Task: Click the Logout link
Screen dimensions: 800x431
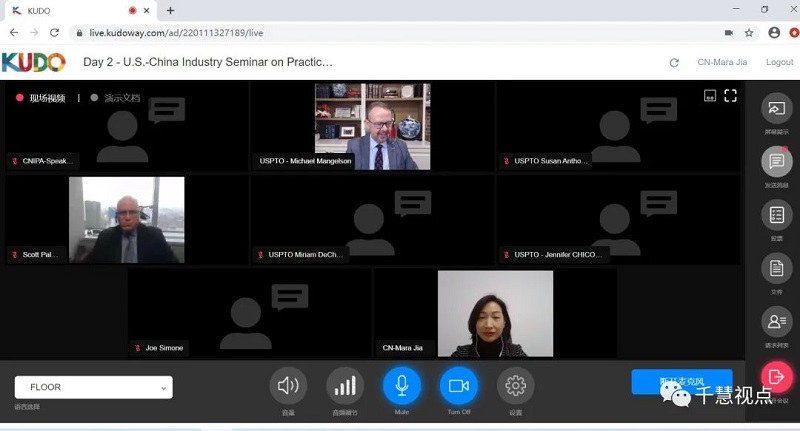Action: click(x=779, y=62)
